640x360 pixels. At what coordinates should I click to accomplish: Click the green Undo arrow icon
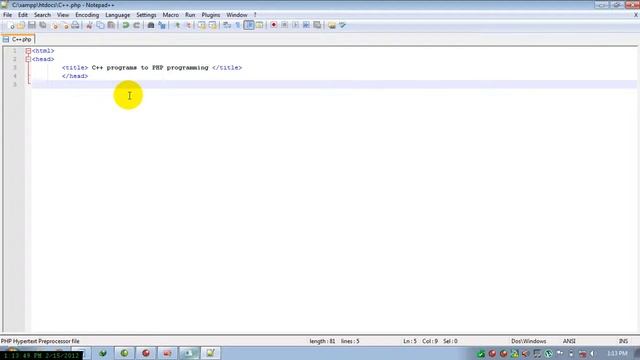click(x=126, y=25)
